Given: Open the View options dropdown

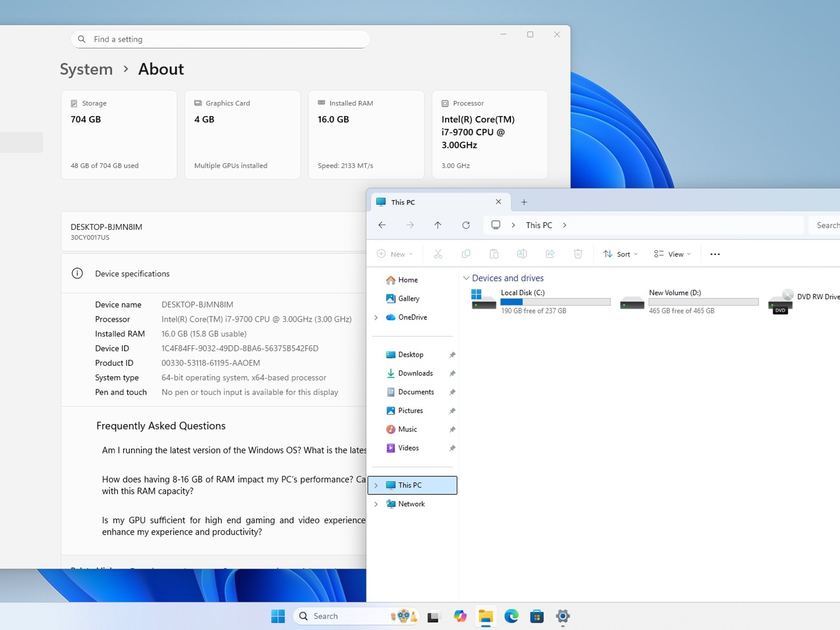Looking at the screenshot, I should [672, 254].
